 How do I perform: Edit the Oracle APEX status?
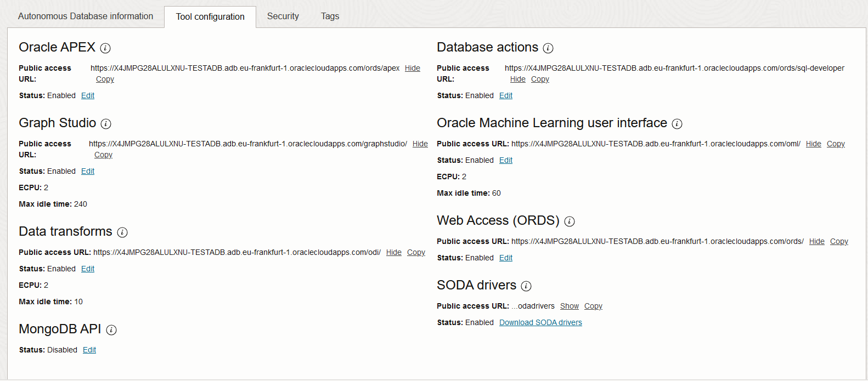click(88, 95)
